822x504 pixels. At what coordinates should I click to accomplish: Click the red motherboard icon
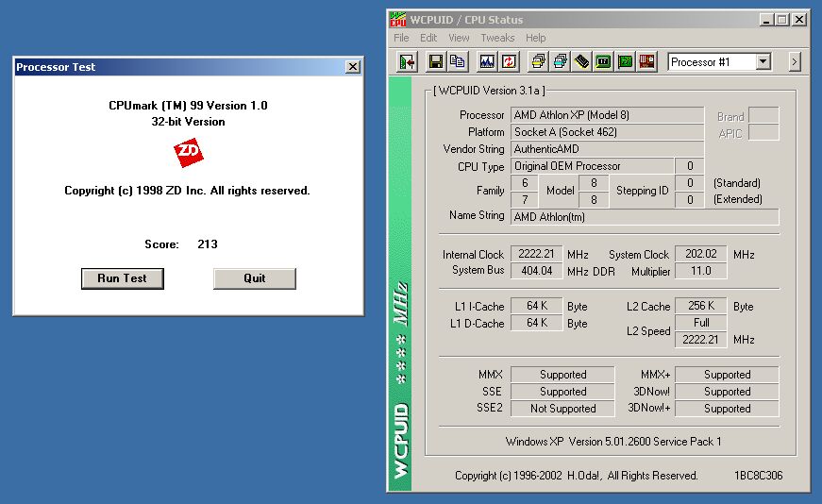(x=647, y=62)
